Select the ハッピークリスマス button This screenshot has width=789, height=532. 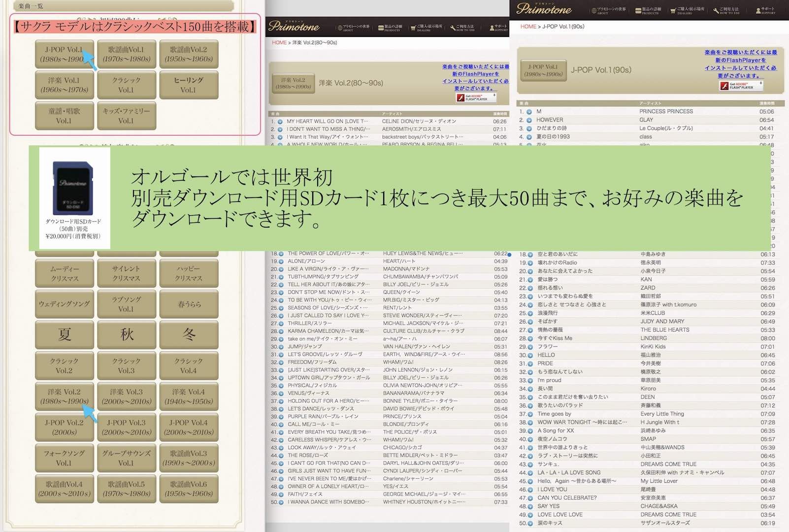189,273
